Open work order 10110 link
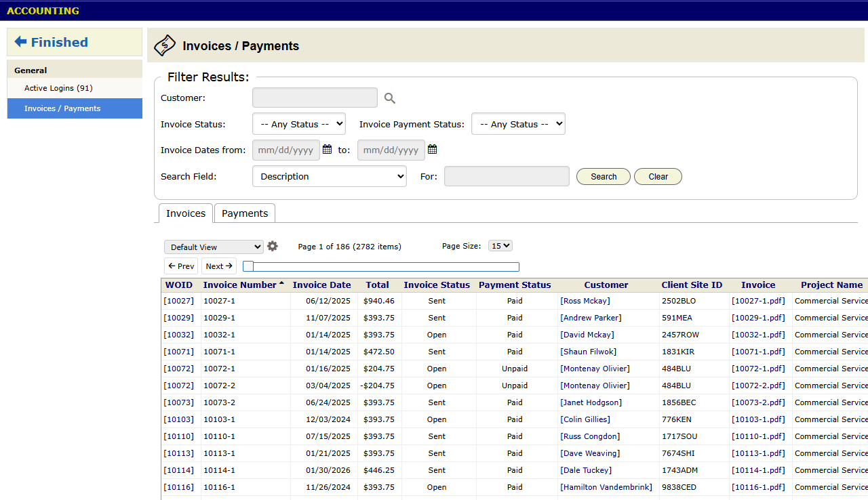The image size is (868, 500). pyautogui.click(x=179, y=436)
